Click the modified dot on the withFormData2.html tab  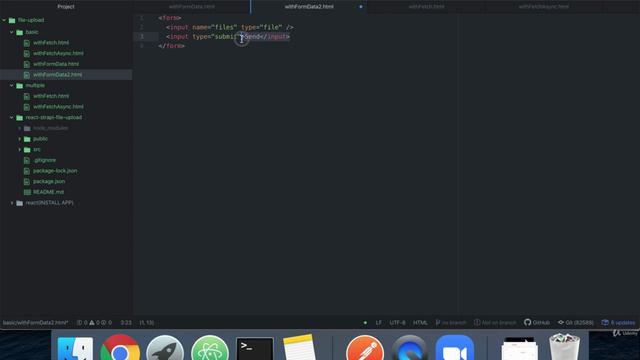(x=361, y=7)
